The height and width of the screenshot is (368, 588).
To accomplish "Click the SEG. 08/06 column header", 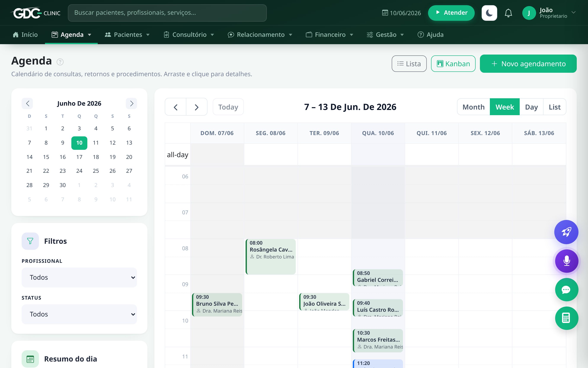I will 271,133.
